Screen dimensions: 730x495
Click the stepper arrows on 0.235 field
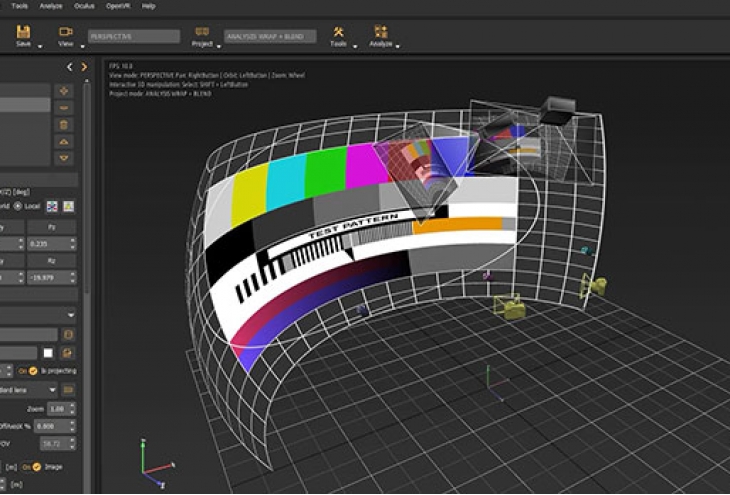(73, 244)
